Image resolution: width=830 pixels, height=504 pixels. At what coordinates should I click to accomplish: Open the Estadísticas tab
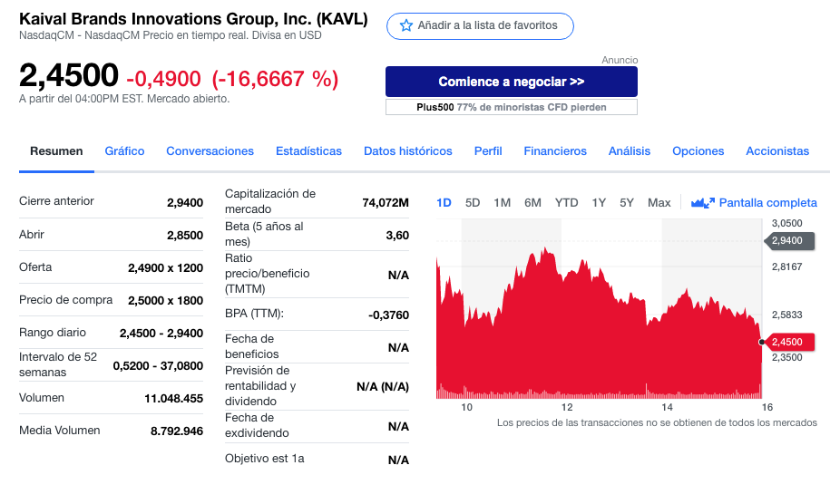pos(308,151)
